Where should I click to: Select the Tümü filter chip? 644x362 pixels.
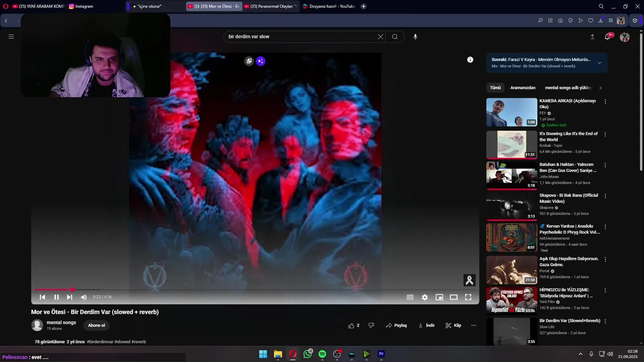pyautogui.click(x=496, y=87)
